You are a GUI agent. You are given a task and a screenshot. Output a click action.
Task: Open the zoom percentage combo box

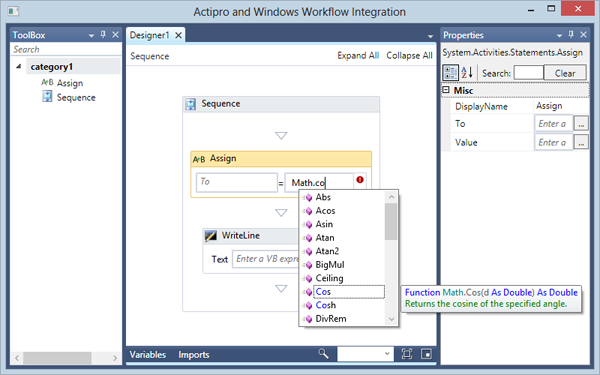click(365, 354)
